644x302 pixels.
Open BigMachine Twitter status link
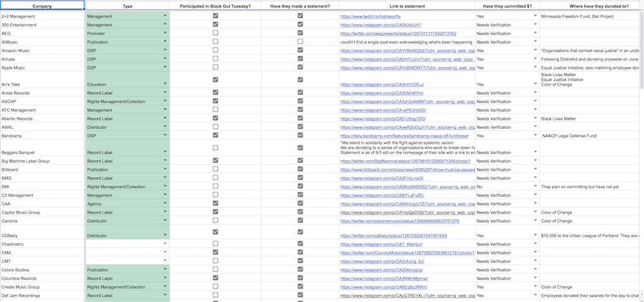coord(405,161)
